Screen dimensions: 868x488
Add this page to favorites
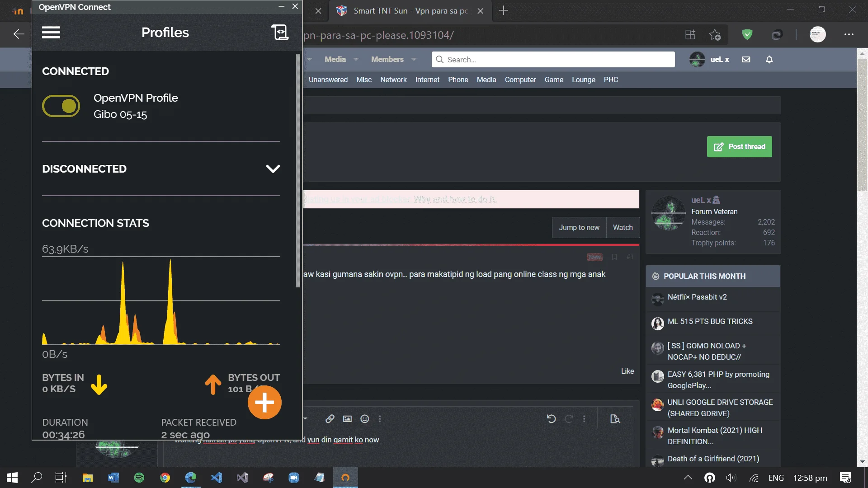(x=715, y=35)
